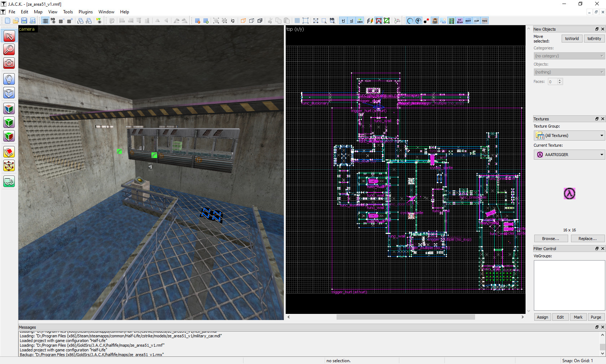Undock the New Objects panel
Viewport: 606px width, 364px height.
click(597, 29)
